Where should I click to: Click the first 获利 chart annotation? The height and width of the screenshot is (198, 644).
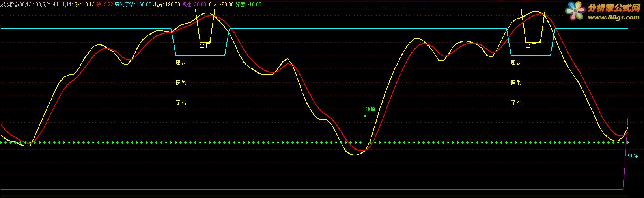coord(181,82)
